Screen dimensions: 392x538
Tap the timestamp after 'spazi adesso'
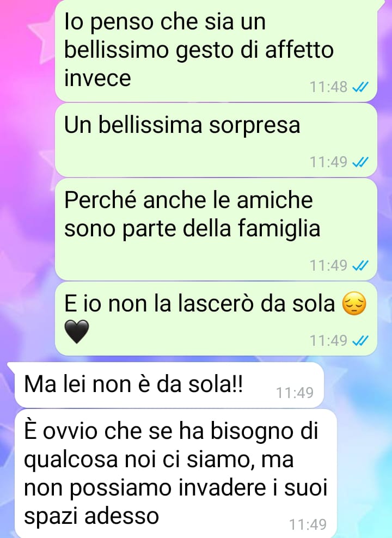308,524
